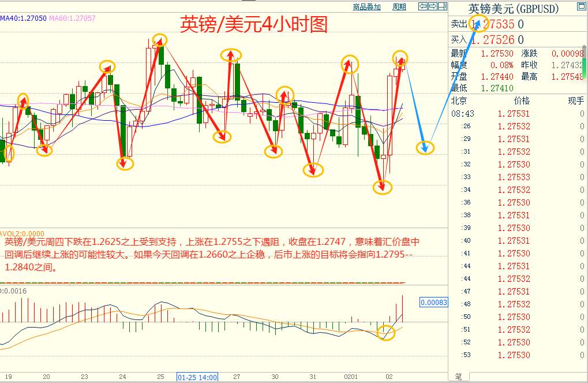
Task: Click date label 27 on time axis
Action: pos(237,377)
